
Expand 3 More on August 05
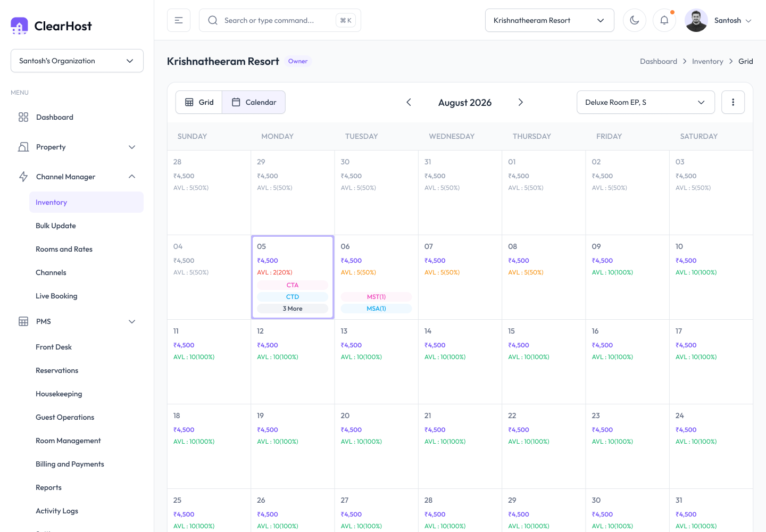click(293, 309)
